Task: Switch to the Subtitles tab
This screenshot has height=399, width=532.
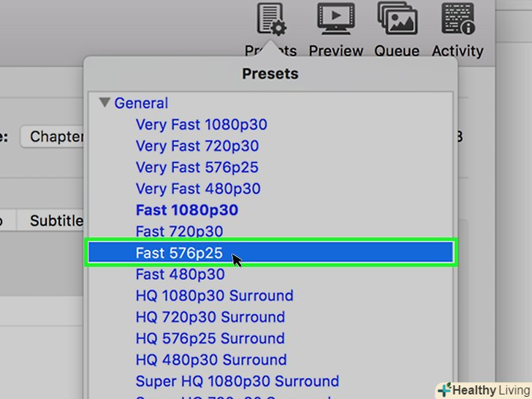Action: point(56,221)
